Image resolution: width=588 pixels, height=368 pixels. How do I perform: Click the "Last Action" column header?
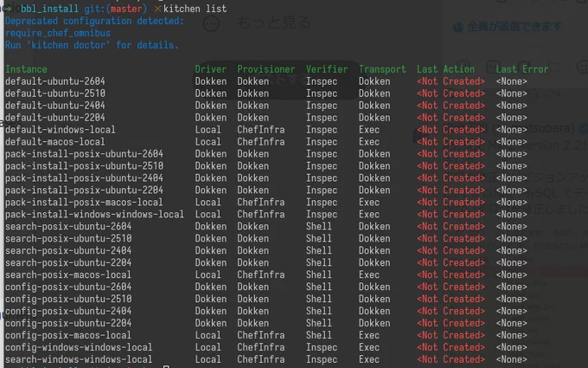coord(445,69)
